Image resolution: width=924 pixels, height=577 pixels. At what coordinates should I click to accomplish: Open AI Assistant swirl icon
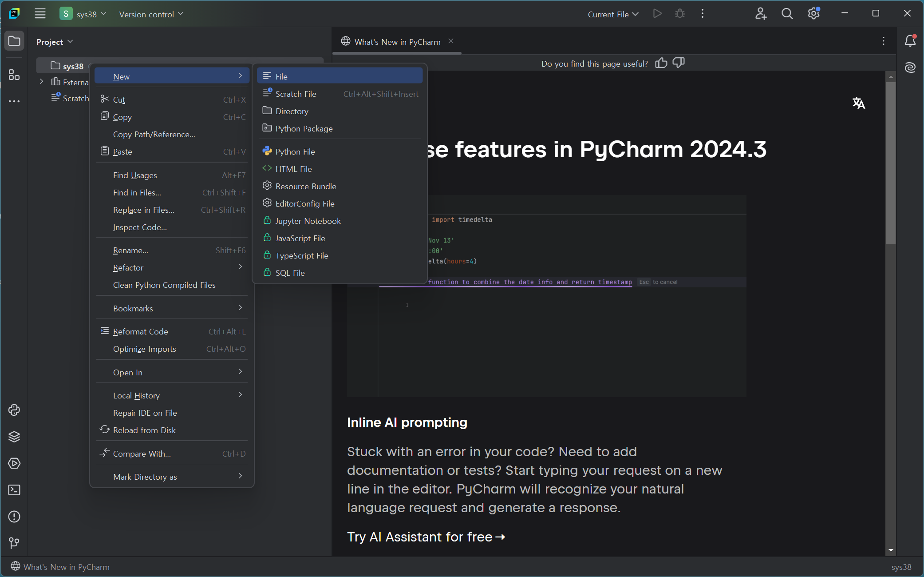(910, 68)
